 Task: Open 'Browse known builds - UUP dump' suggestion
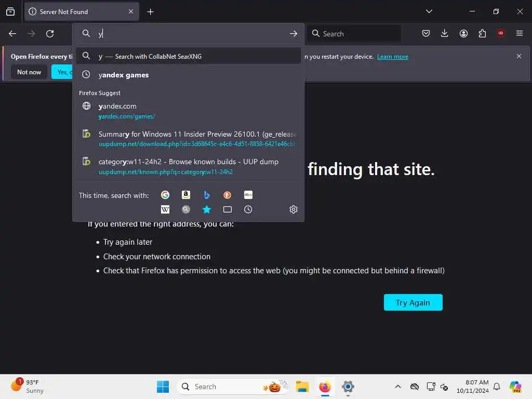coord(188,166)
